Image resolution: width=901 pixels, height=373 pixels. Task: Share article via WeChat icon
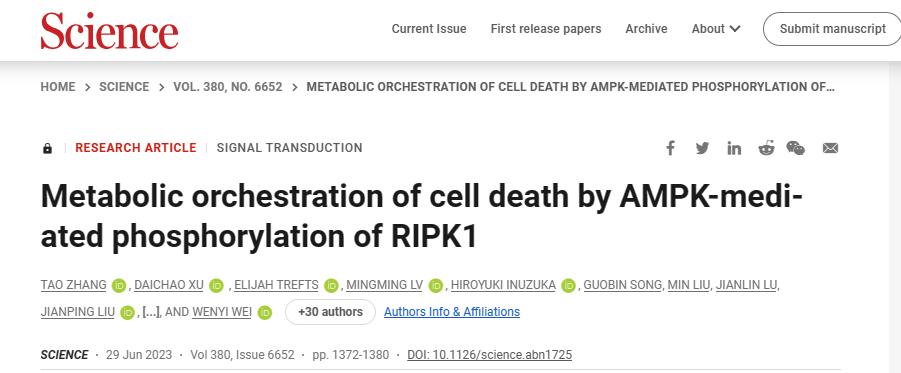point(796,148)
